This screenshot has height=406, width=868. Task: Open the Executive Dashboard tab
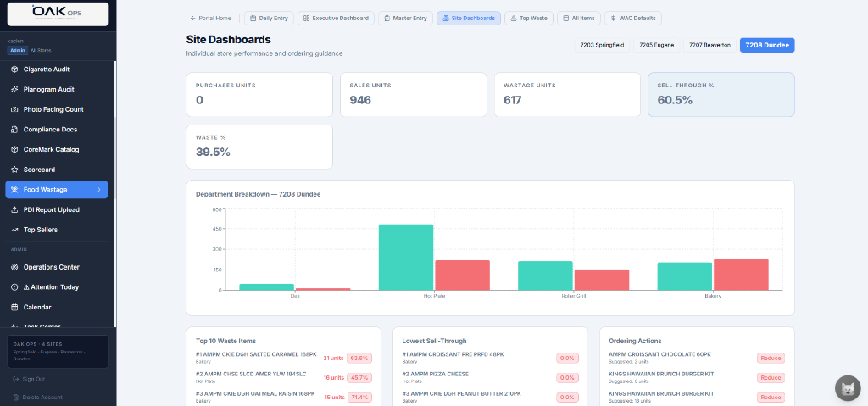(336, 19)
